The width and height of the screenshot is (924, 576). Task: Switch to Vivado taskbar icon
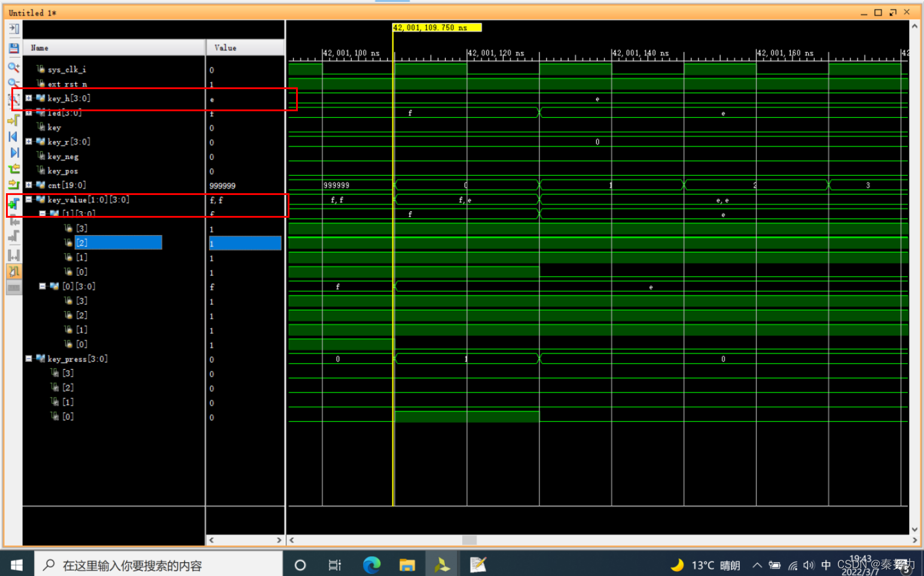click(443, 565)
